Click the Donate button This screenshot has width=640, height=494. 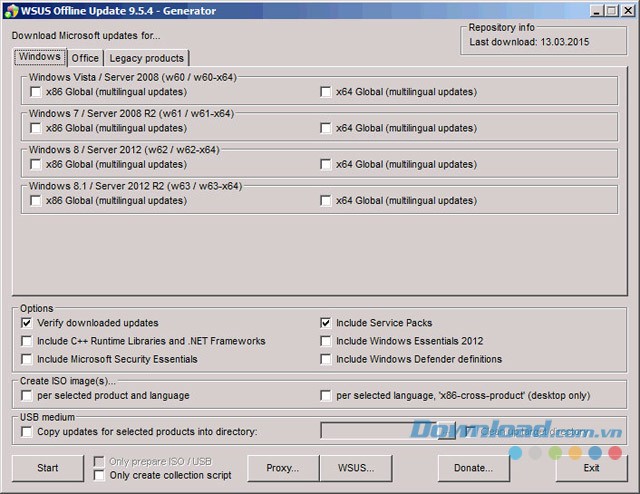click(x=473, y=468)
